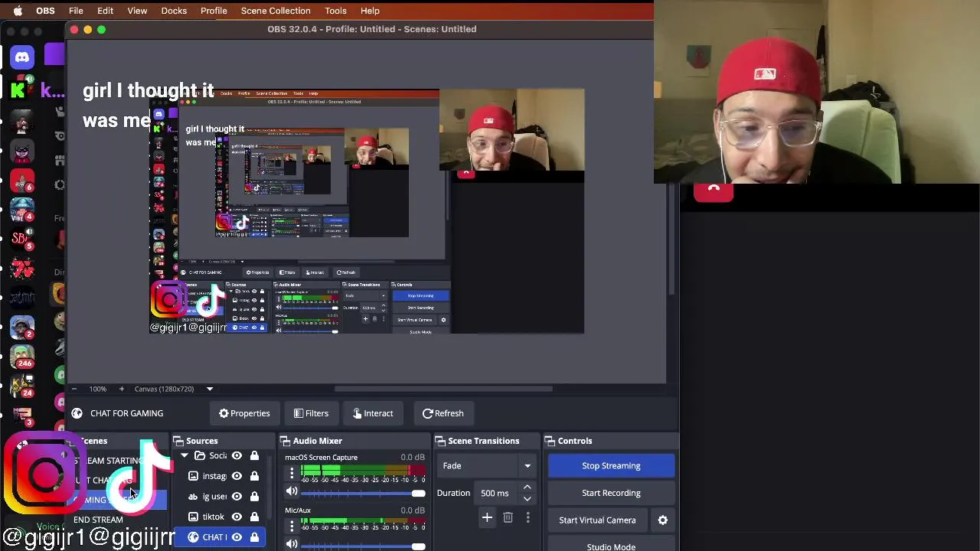Click the browser source icon for CHAT
The image size is (980, 551).
point(193,537)
